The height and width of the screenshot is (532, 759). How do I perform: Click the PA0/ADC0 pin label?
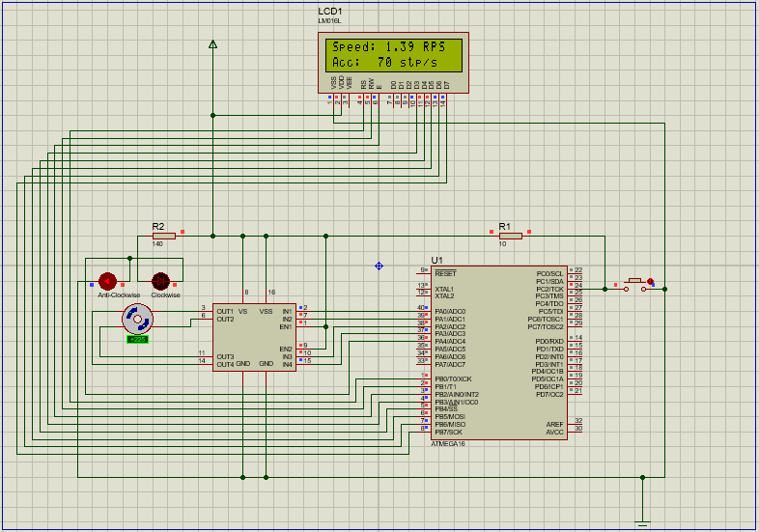[x=450, y=311]
